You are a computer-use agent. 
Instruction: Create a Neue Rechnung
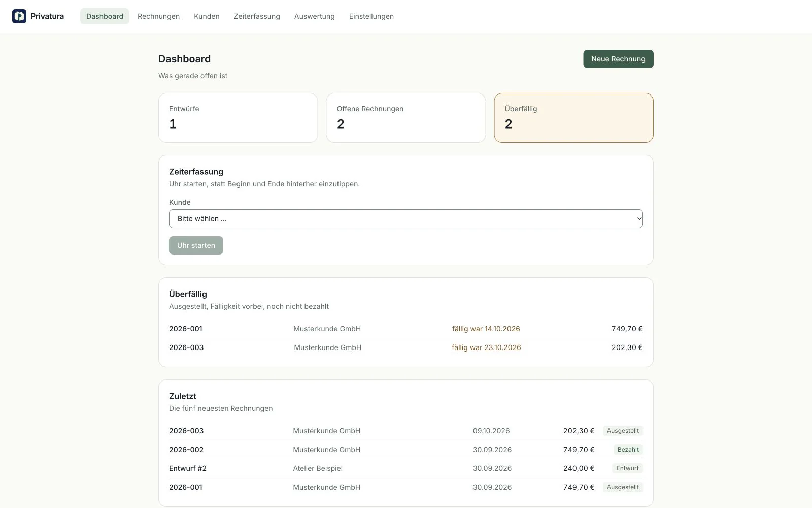618,59
